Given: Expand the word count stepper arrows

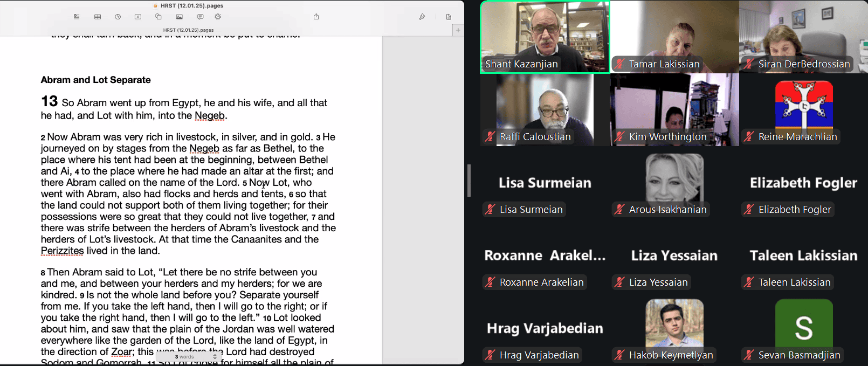Looking at the screenshot, I should click(x=215, y=357).
